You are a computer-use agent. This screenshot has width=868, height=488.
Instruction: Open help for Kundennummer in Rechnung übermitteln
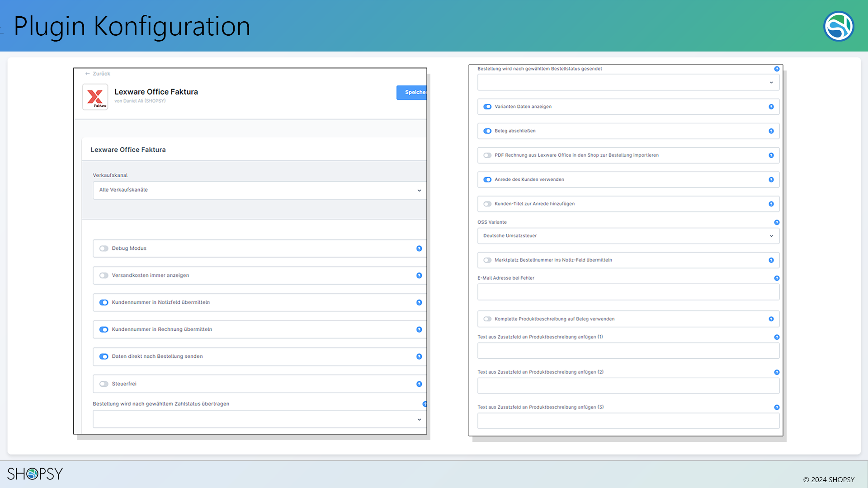click(x=419, y=329)
